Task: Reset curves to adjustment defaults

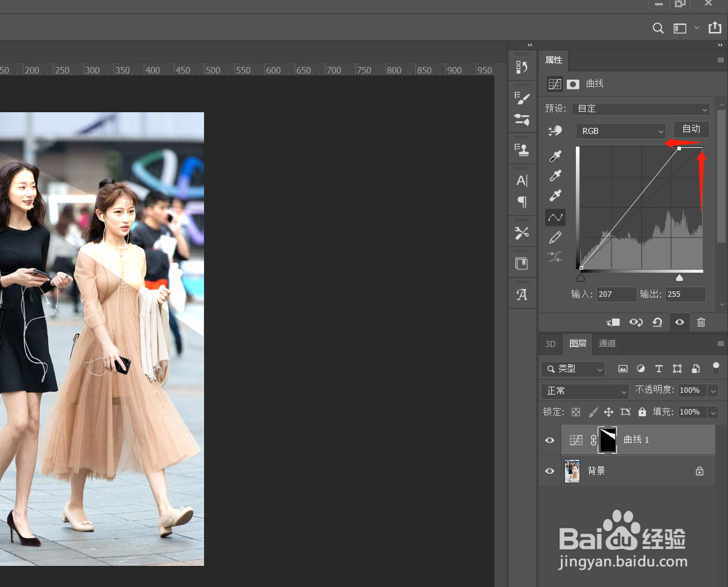Action: (657, 322)
